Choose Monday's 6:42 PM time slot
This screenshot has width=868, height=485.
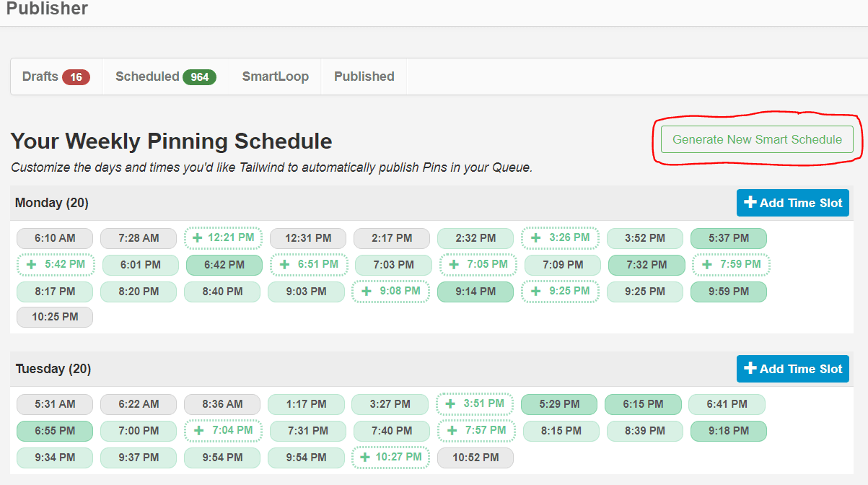pos(224,265)
